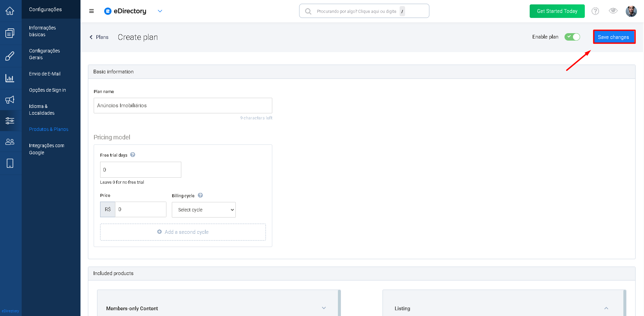The image size is (644, 316).
Task: Open the user profile avatar
Action: [x=631, y=11]
